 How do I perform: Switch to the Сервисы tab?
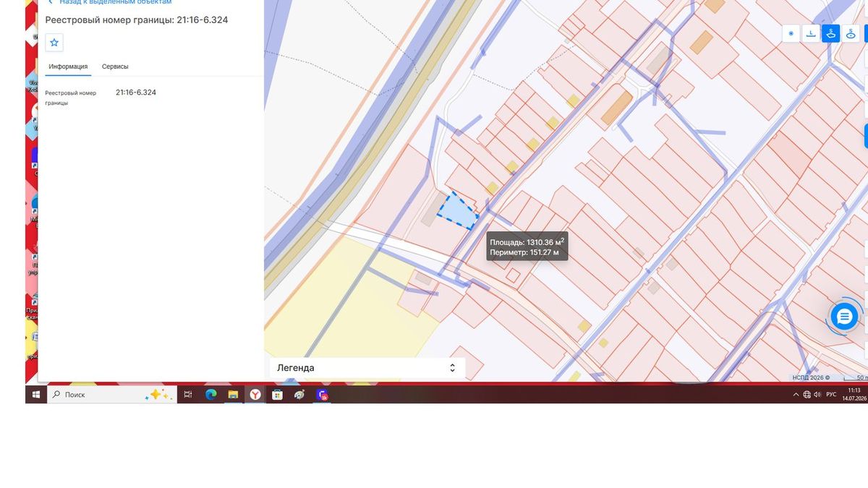(x=115, y=67)
